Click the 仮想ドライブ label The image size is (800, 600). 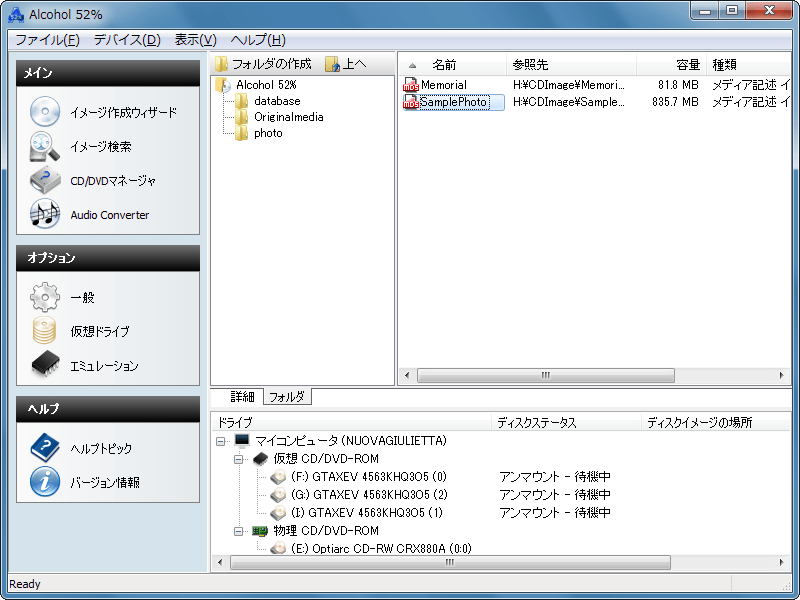pyautogui.click(x=100, y=331)
